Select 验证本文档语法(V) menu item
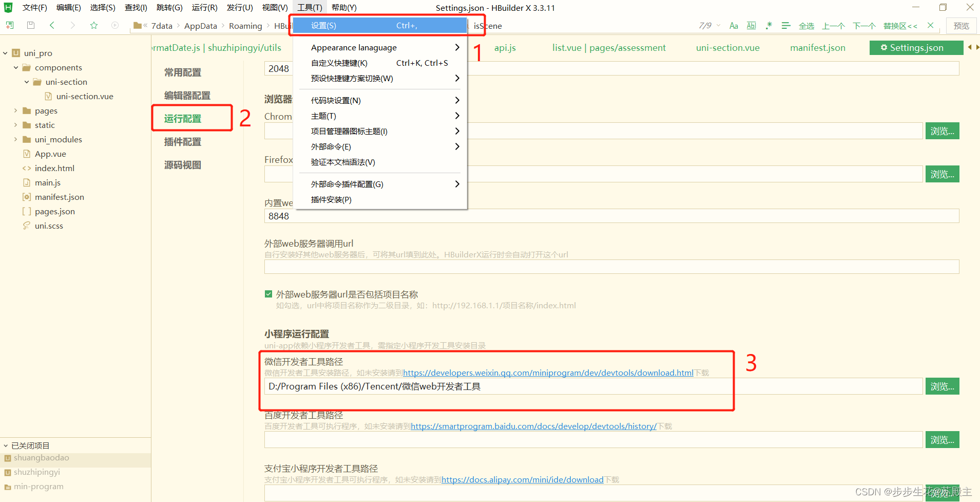 380,162
